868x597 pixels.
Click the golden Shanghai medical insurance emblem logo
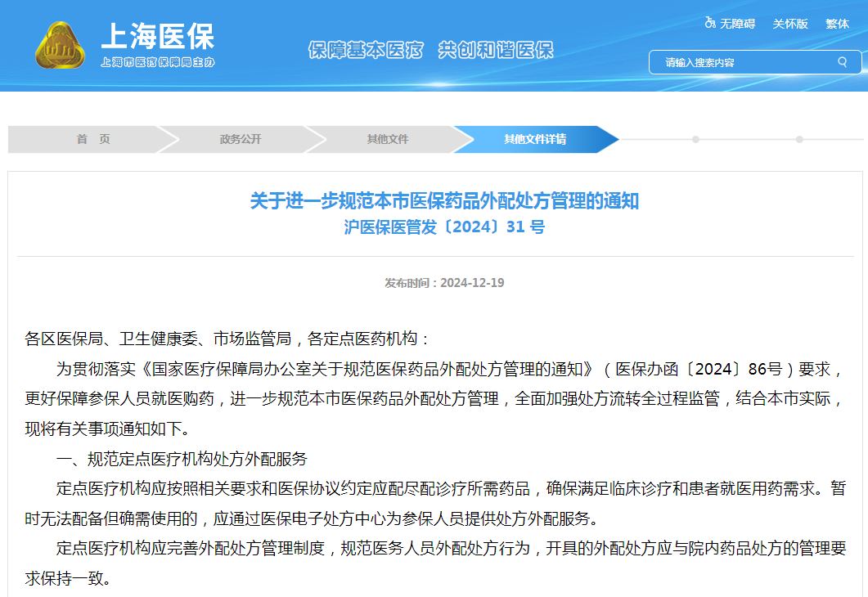(60, 46)
